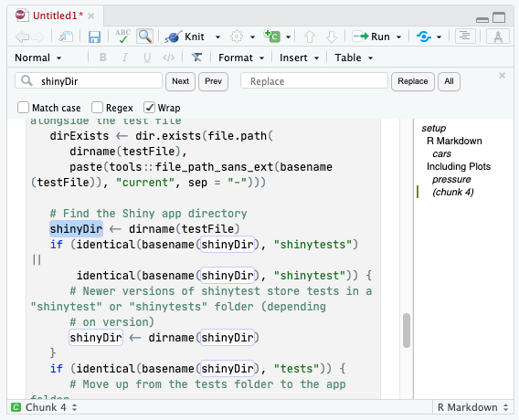
Task: Open the Format menu
Action: (x=241, y=58)
